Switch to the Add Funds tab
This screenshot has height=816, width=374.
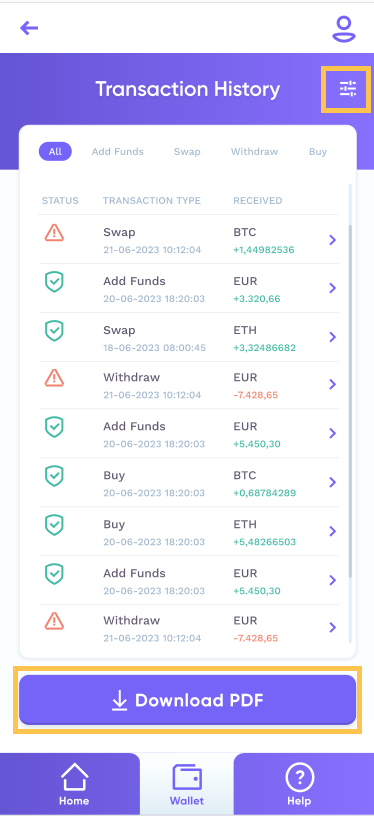point(118,151)
